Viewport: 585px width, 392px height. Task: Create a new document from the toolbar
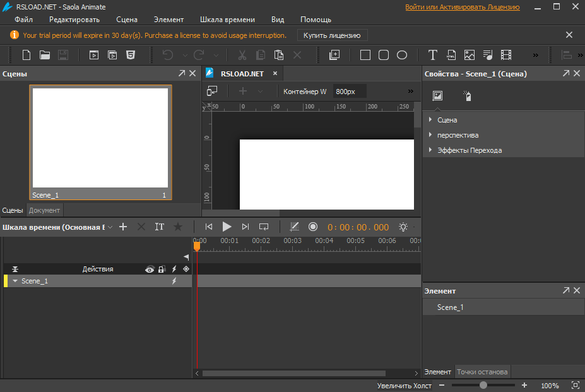[x=27, y=55]
